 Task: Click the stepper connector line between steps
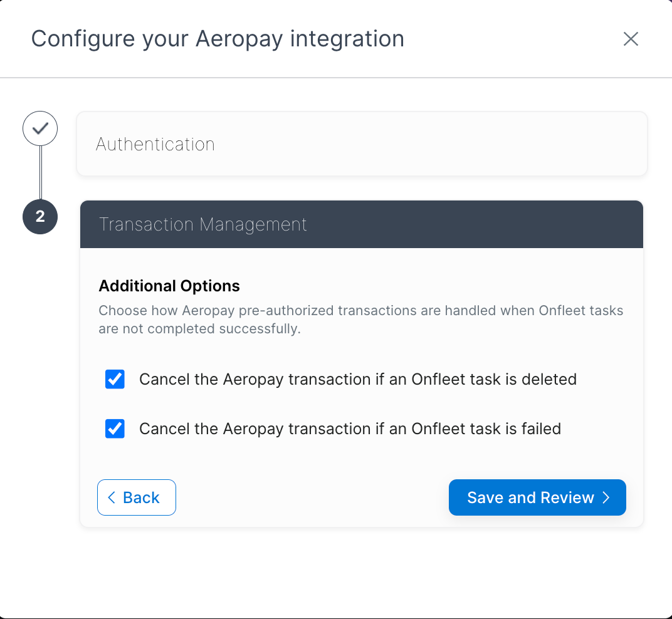[x=39, y=172]
